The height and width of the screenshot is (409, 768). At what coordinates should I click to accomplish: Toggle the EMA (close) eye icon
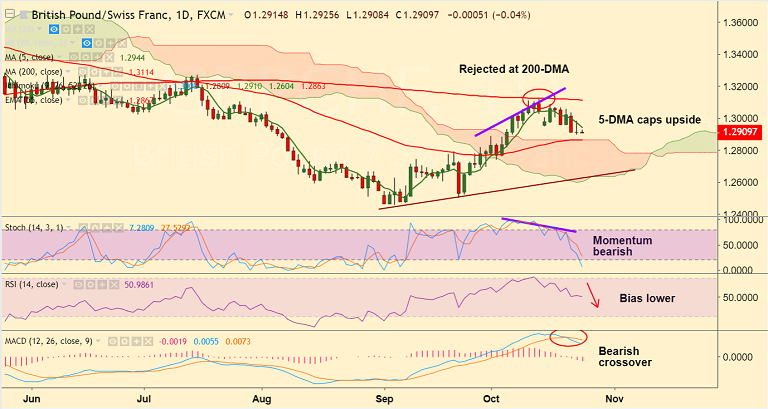point(82,100)
